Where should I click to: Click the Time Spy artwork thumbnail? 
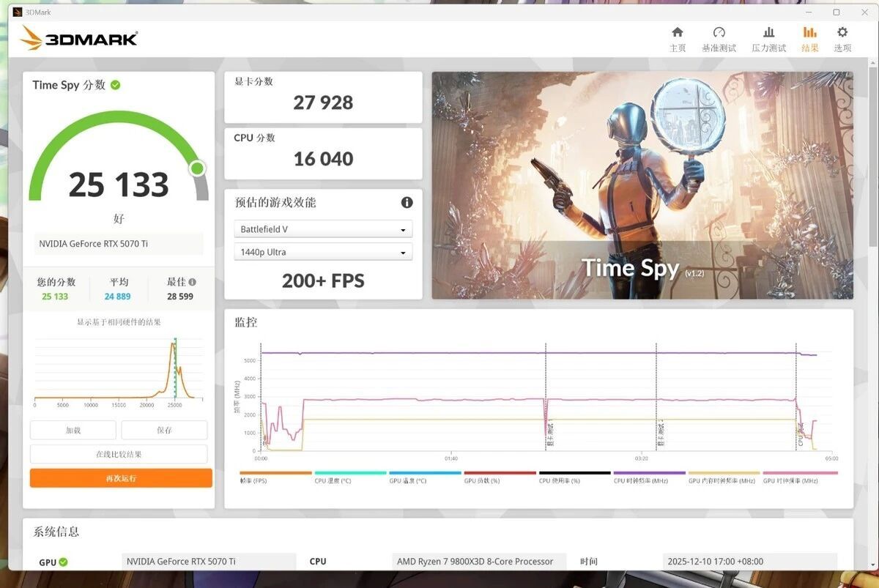(x=642, y=185)
